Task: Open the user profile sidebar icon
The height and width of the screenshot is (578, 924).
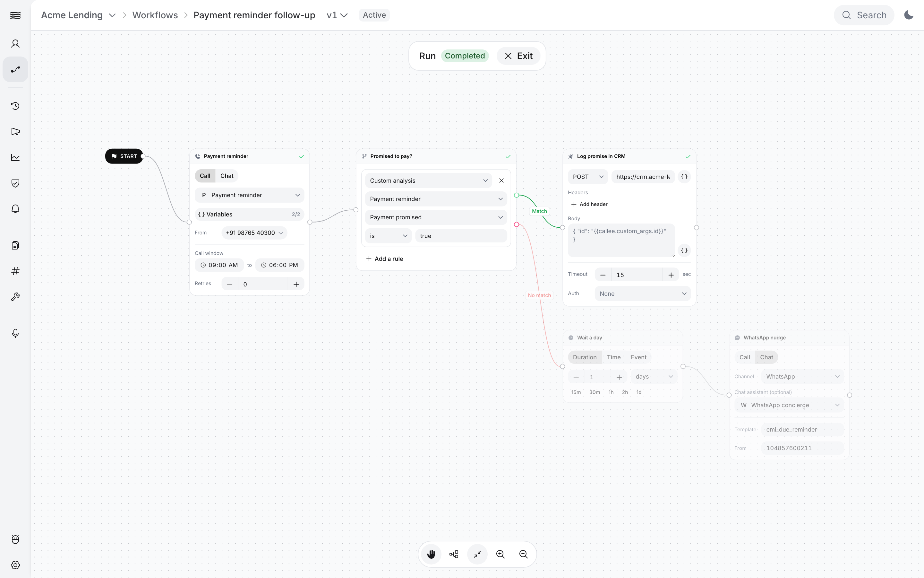Action: click(15, 44)
